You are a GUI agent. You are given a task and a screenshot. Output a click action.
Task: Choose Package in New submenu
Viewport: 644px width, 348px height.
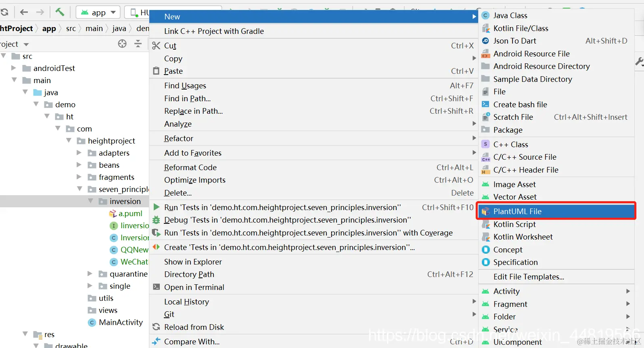[x=556, y=130]
